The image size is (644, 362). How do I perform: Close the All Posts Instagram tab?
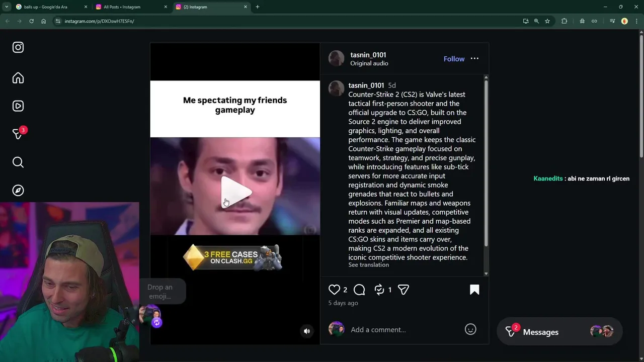click(x=166, y=7)
